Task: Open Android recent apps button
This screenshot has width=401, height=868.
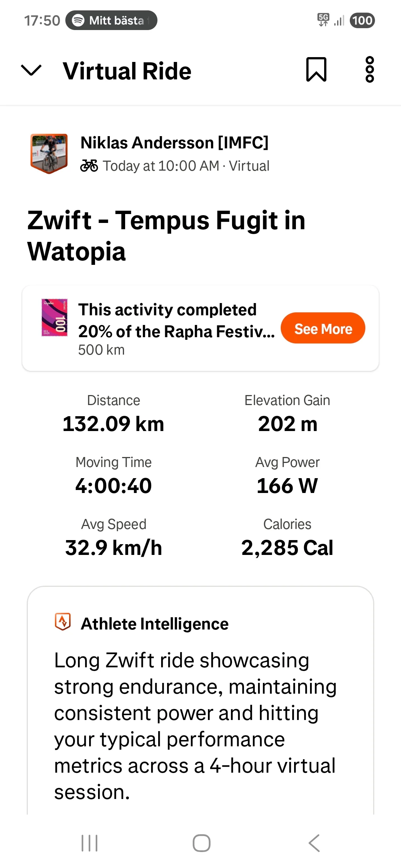Action: click(x=89, y=843)
